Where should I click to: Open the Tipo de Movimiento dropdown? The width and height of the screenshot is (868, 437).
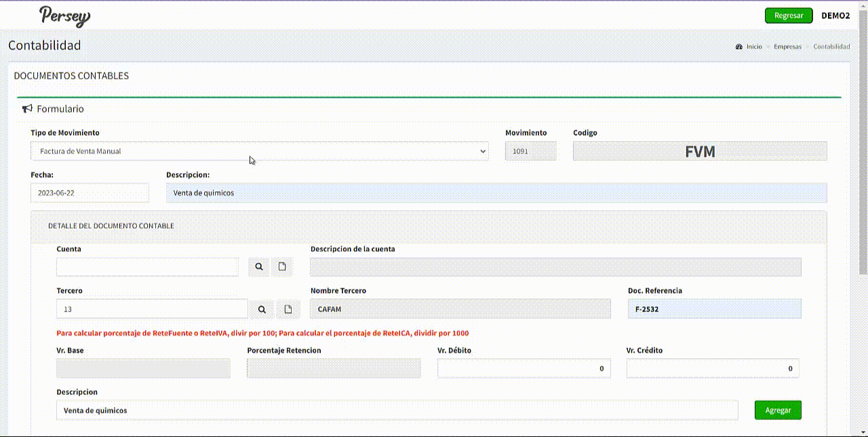pyautogui.click(x=259, y=151)
